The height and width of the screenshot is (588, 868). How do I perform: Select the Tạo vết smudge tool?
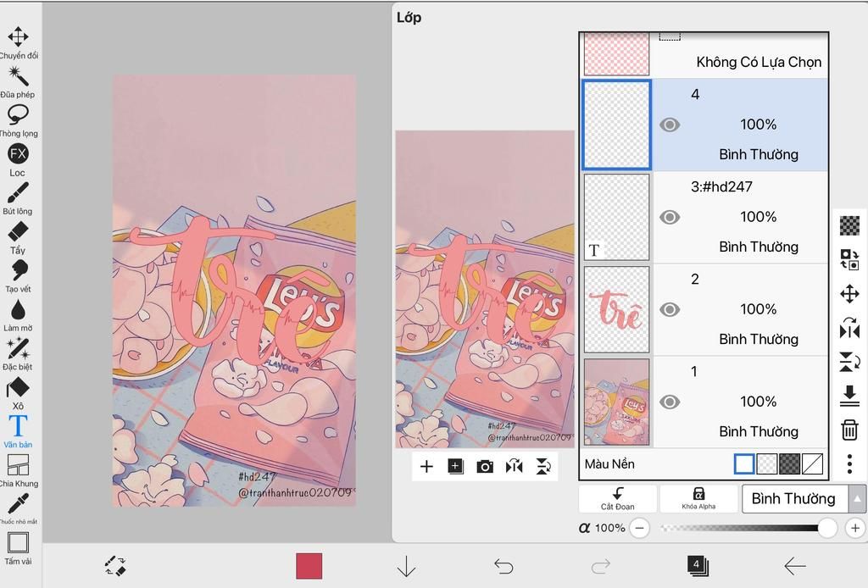coord(18,276)
